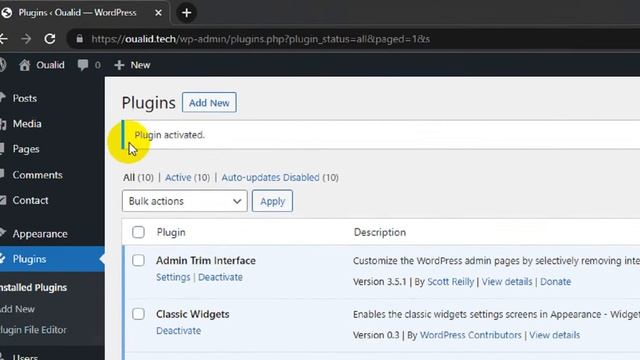Reload the current page
640x360 pixels.
(x=50, y=39)
